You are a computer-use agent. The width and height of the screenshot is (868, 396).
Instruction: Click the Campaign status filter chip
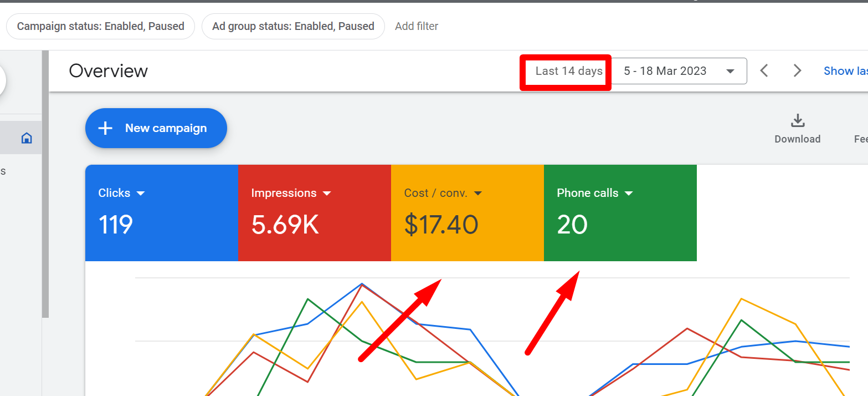click(x=100, y=27)
